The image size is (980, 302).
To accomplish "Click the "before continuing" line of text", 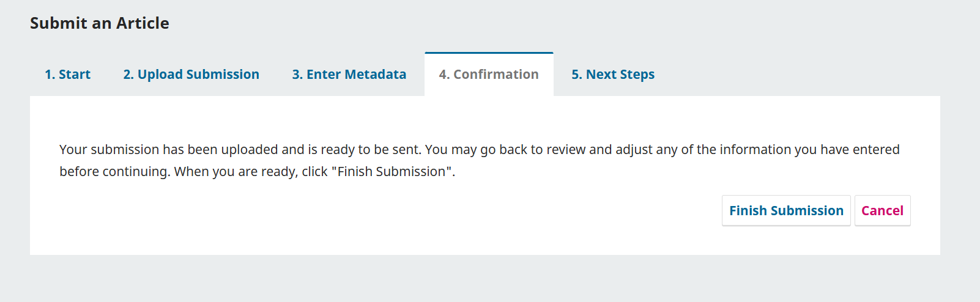I will (114, 172).
